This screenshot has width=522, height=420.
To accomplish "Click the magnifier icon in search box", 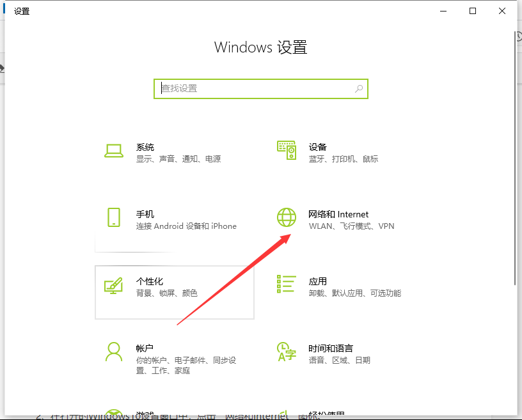I will tap(359, 89).
